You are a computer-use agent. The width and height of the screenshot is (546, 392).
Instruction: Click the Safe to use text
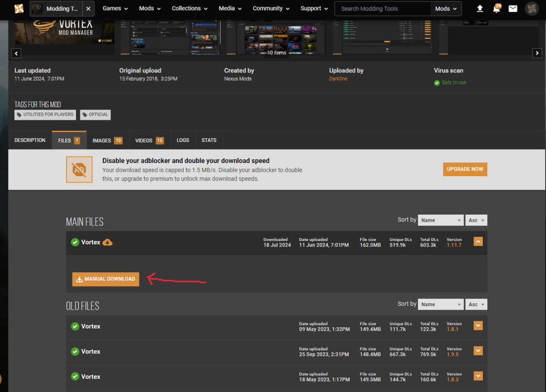click(x=454, y=83)
